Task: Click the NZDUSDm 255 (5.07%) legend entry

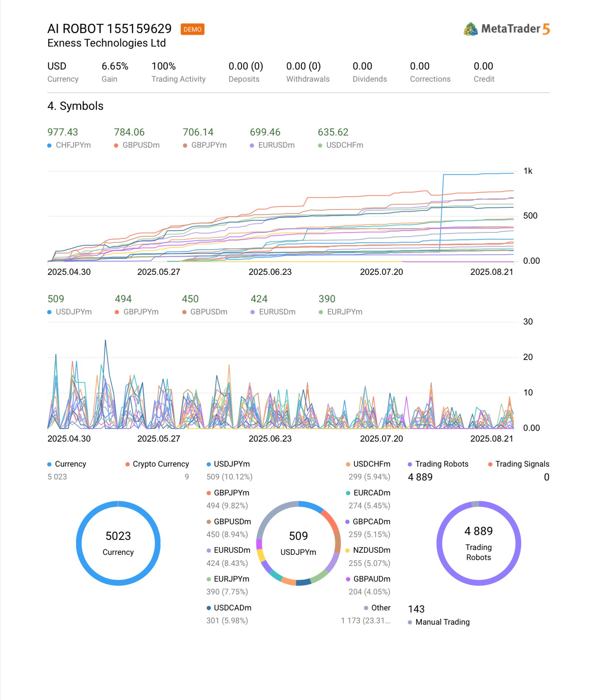Action: point(368,550)
